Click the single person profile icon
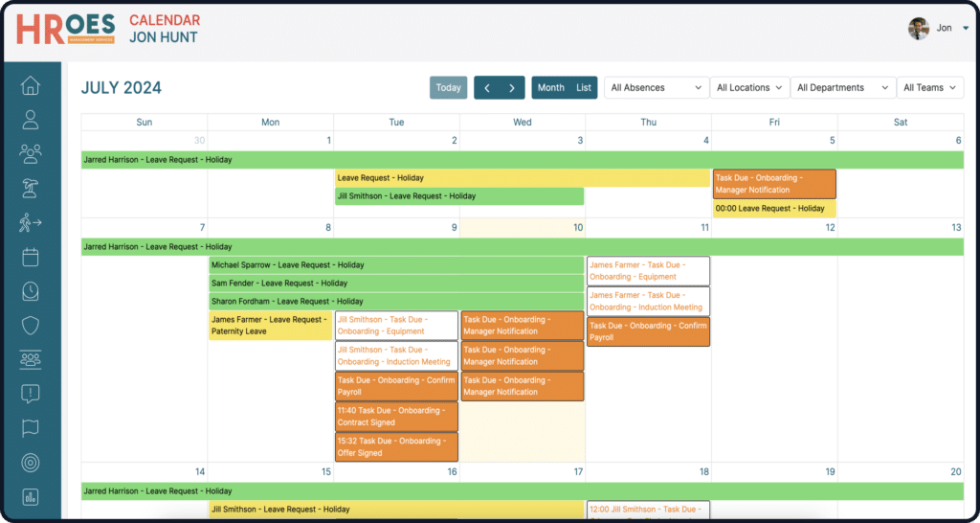 (x=31, y=120)
